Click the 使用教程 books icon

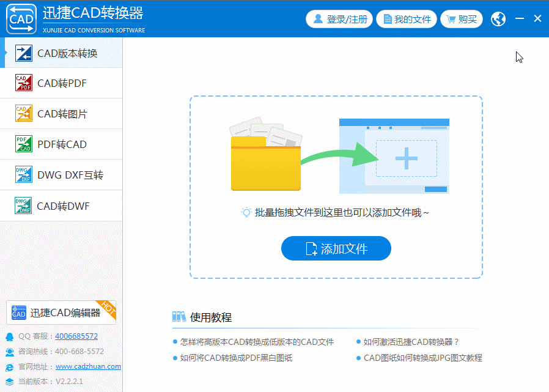click(179, 317)
